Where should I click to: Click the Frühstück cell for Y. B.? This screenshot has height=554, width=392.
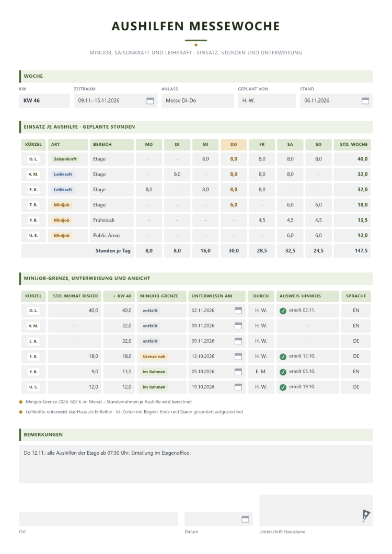pyautogui.click(x=112, y=220)
